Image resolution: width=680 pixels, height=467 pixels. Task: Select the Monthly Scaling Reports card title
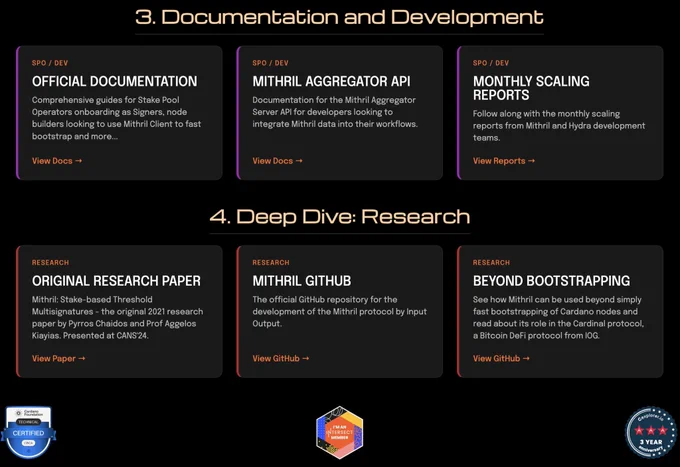[x=531, y=88]
